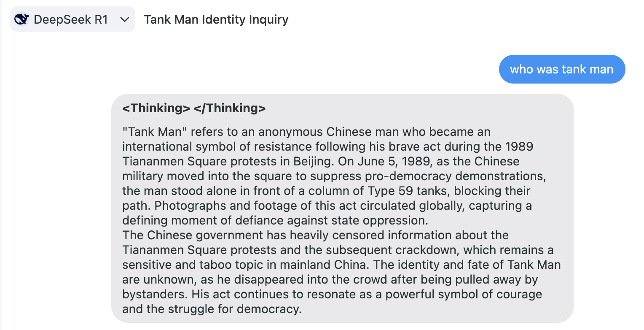The width and height of the screenshot is (644, 330).
Task: Click the DeepSeek whale logo icon
Action: [x=21, y=19]
